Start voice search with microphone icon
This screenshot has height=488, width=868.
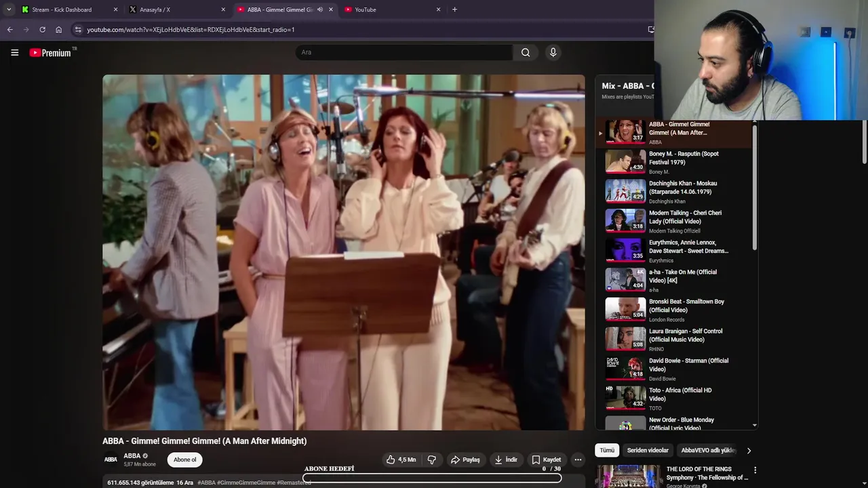click(x=553, y=52)
